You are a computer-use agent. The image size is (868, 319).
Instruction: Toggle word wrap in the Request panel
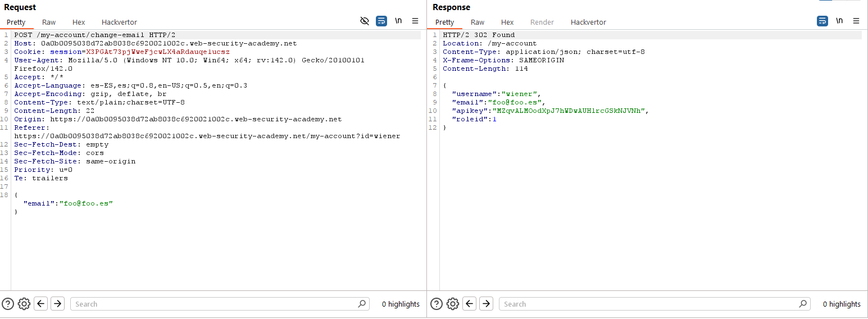[381, 21]
